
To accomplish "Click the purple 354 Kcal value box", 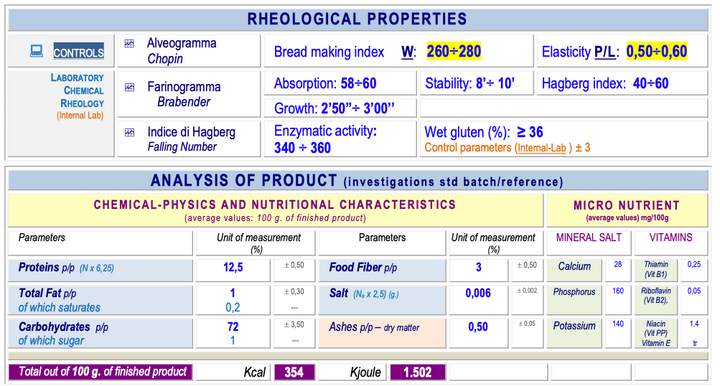I will [294, 372].
